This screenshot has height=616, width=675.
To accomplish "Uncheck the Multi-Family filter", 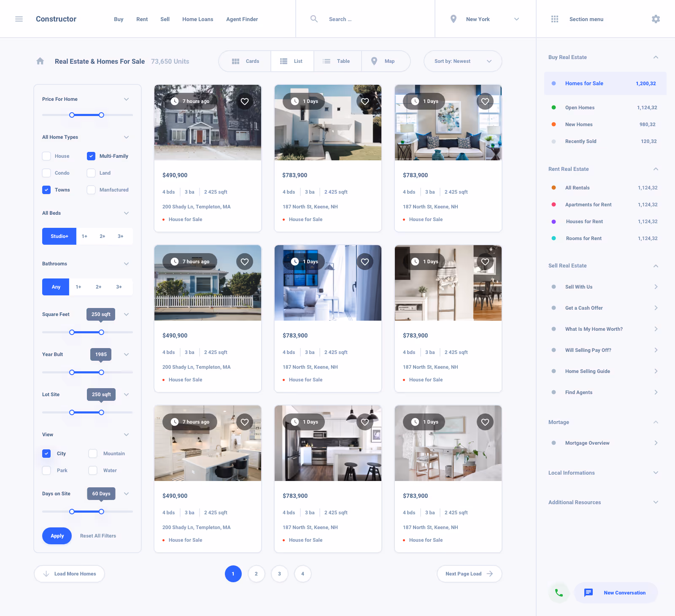I will pyautogui.click(x=91, y=156).
